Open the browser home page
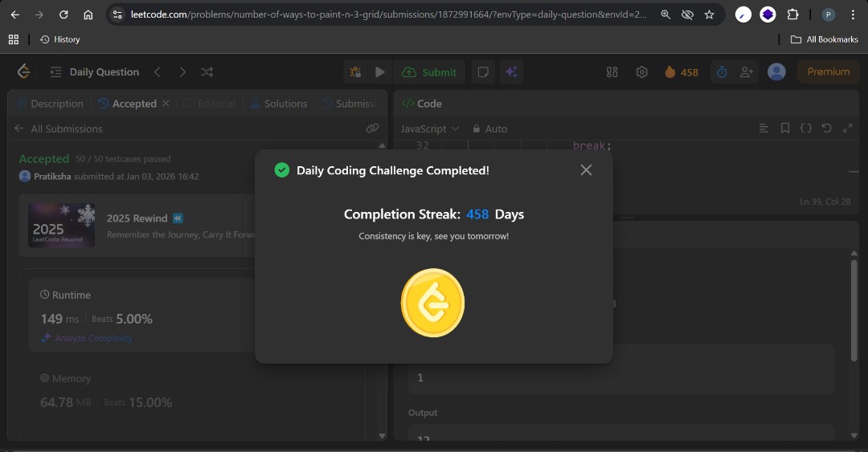 (88, 14)
